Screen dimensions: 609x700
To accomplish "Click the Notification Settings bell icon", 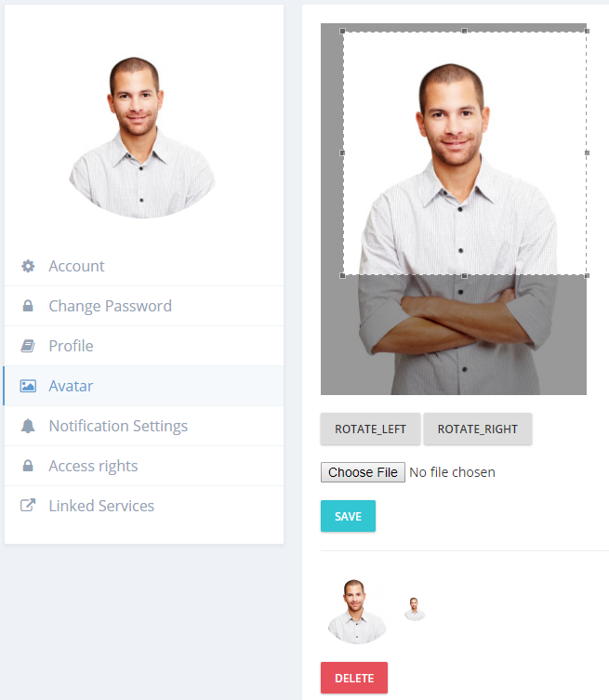I will (28, 426).
